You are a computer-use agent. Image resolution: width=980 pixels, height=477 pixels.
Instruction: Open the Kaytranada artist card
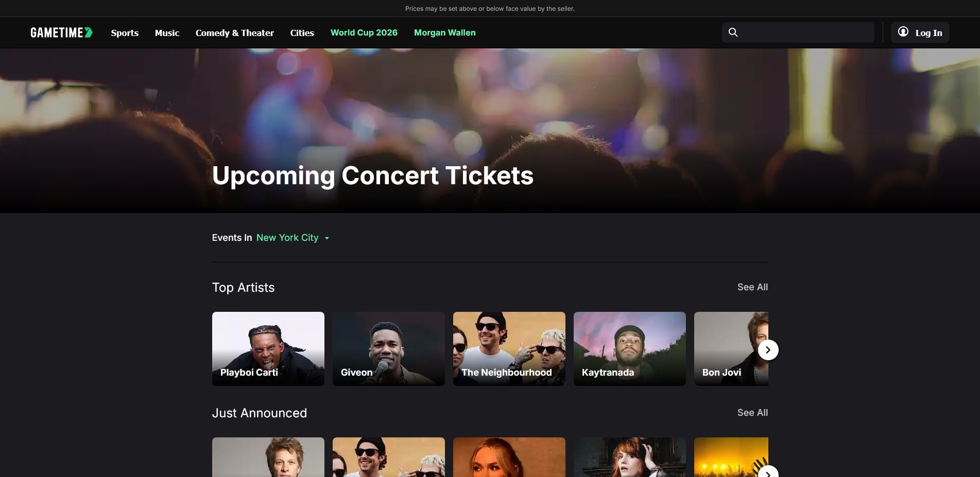click(x=630, y=349)
